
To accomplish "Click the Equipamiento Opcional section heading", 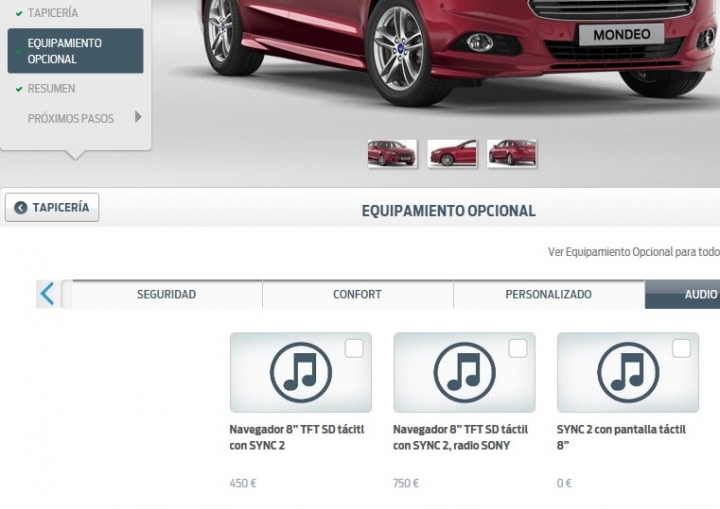I will click(x=449, y=211).
